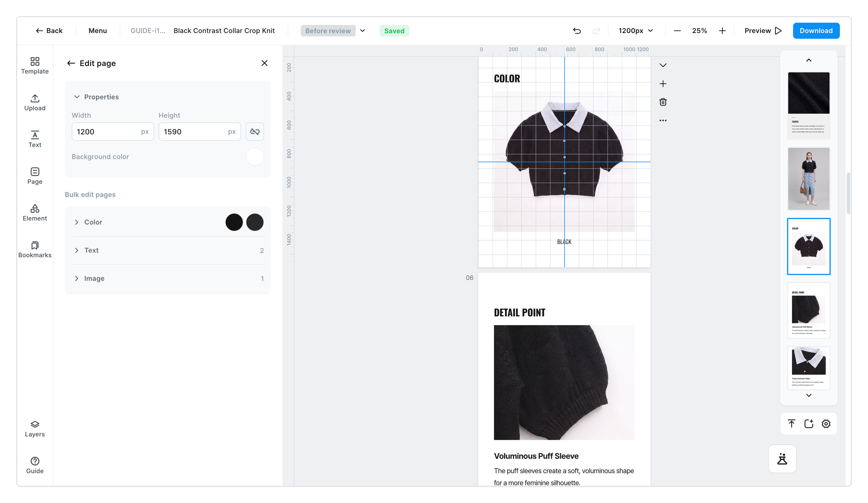Open the Page panel
868x503 pixels.
35,176
